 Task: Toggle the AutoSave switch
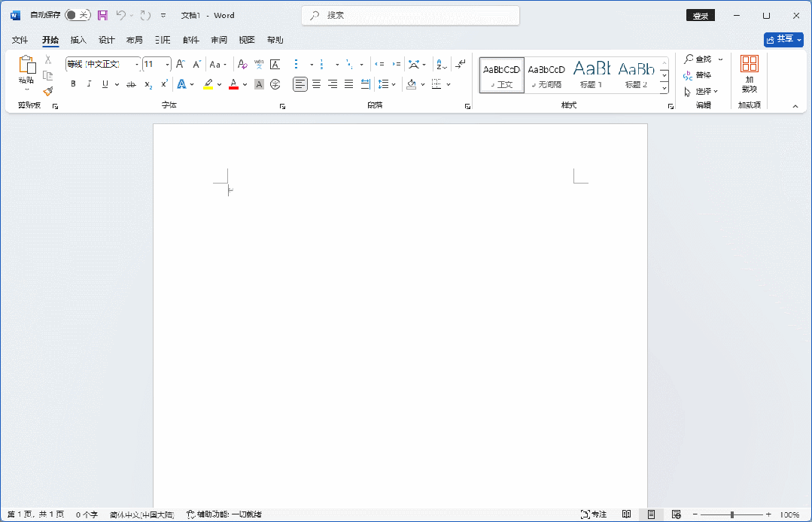(x=78, y=15)
